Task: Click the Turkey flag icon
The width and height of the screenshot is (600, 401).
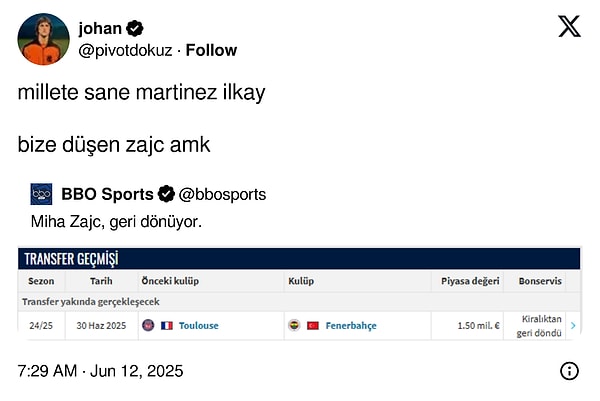Action: 312,325
